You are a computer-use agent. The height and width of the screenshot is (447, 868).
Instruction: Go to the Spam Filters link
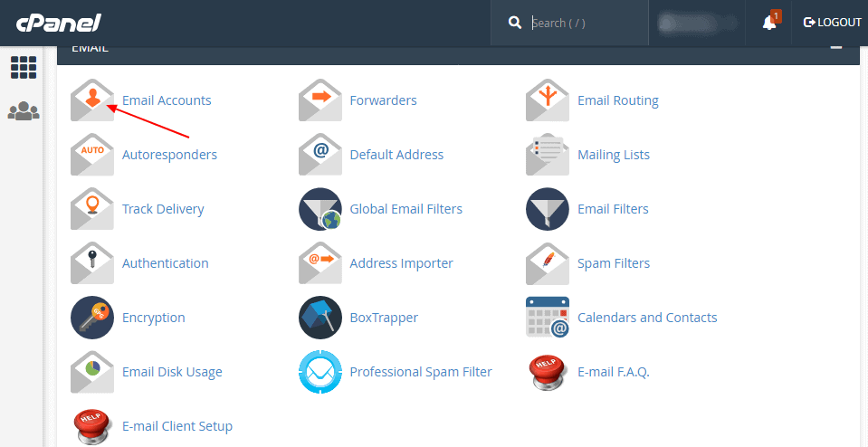click(x=614, y=262)
